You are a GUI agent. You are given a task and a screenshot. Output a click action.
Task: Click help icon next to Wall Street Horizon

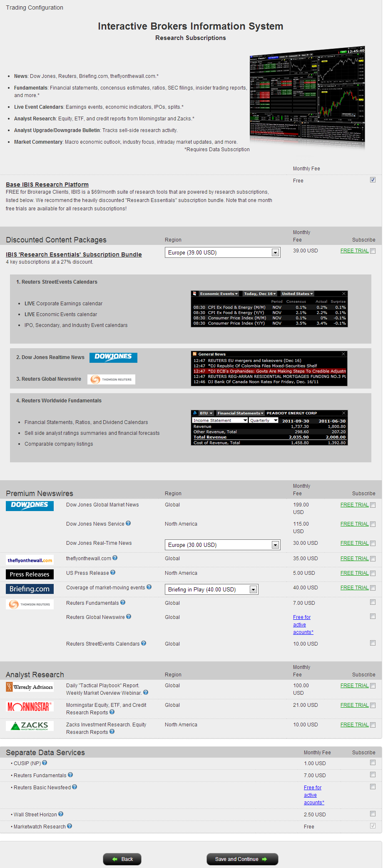pyautogui.click(x=61, y=814)
